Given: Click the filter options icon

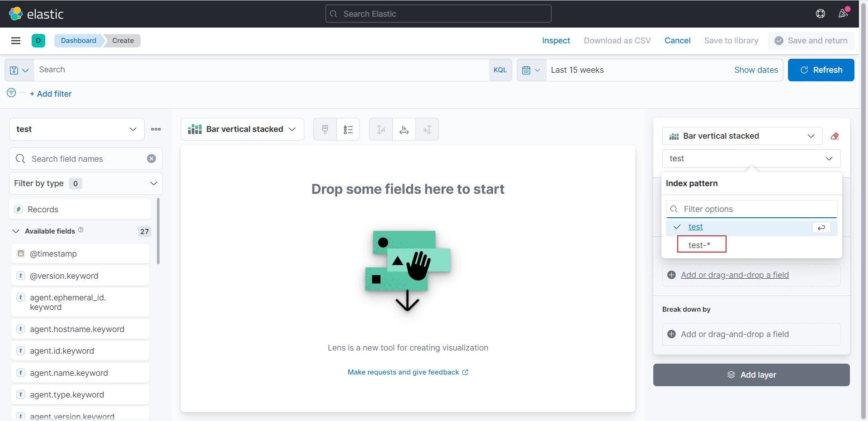Looking at the screenshot, I should [x=11, y=93].
